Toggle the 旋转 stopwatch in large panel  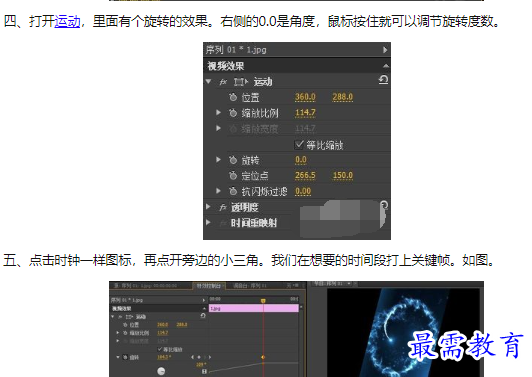tap(233, 160)
